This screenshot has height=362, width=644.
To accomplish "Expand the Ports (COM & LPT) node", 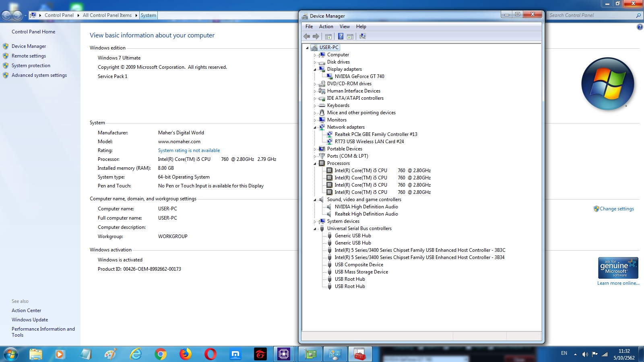I will [x=315, y=156].
